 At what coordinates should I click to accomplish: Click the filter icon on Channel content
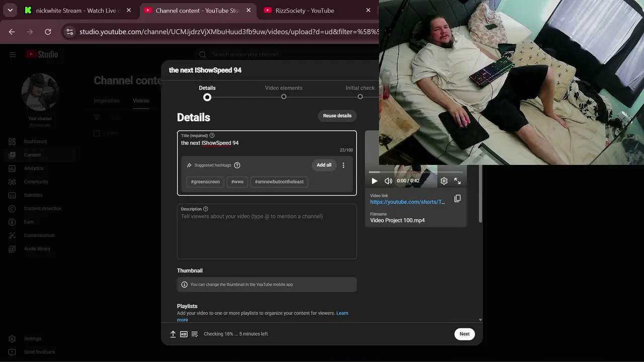pos(97,118)
